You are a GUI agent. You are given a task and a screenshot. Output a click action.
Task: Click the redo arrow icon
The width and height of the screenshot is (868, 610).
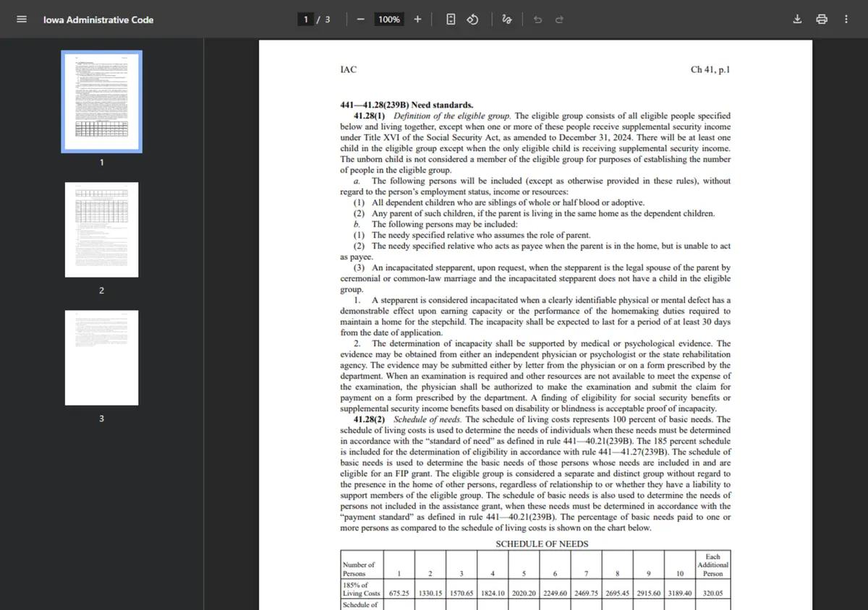559,20
